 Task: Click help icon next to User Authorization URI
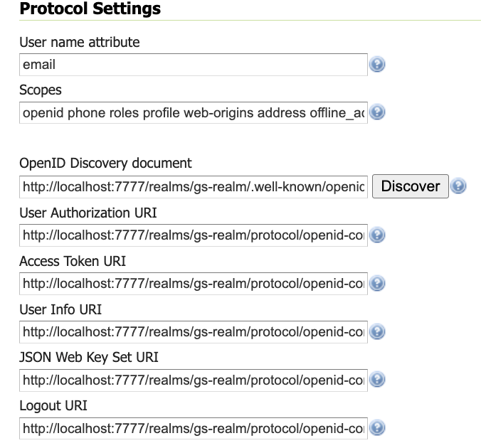pyautogui.click(x=377, y=235)
